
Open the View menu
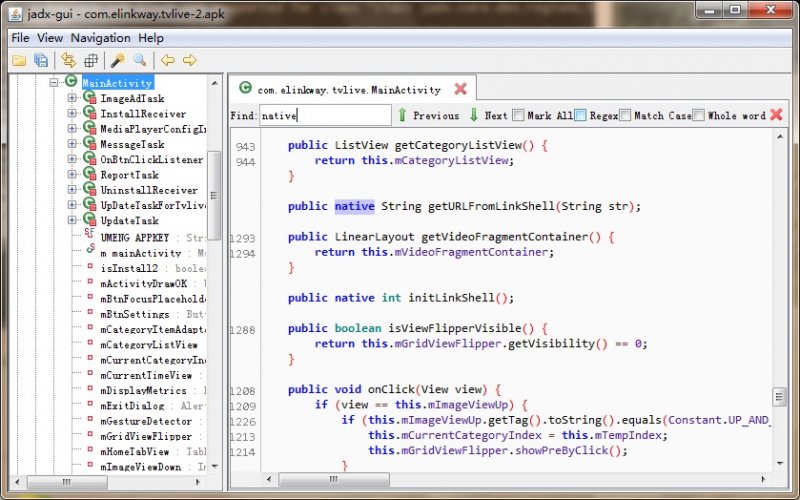[x=50, y=38]
